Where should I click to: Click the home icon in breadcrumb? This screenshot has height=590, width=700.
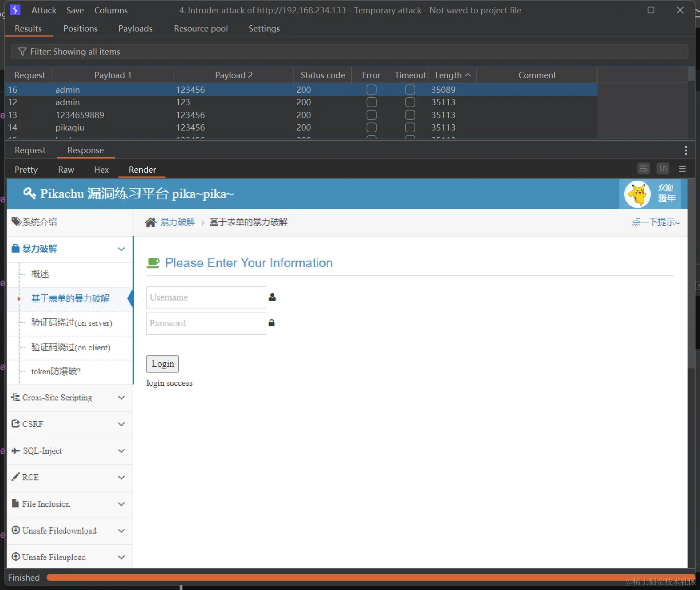(x=151, y=222)
